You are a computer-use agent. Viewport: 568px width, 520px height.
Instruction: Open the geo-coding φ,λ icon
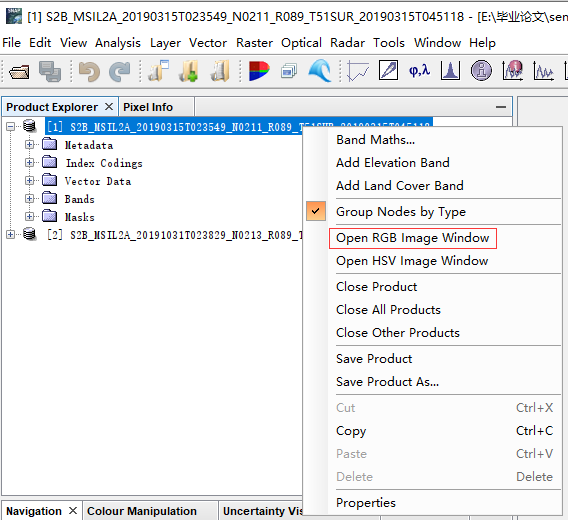click(419, 70)
